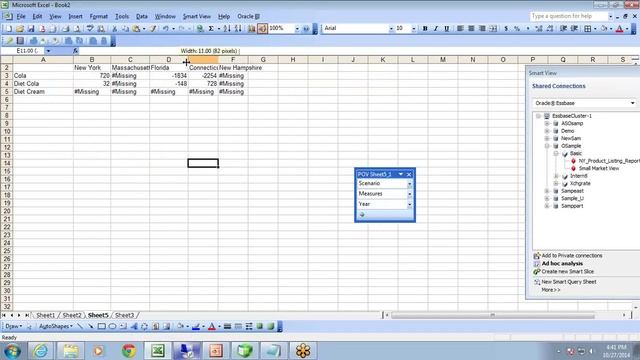
Task: Toggle Bold formatting
Action: tap(425, 29)
